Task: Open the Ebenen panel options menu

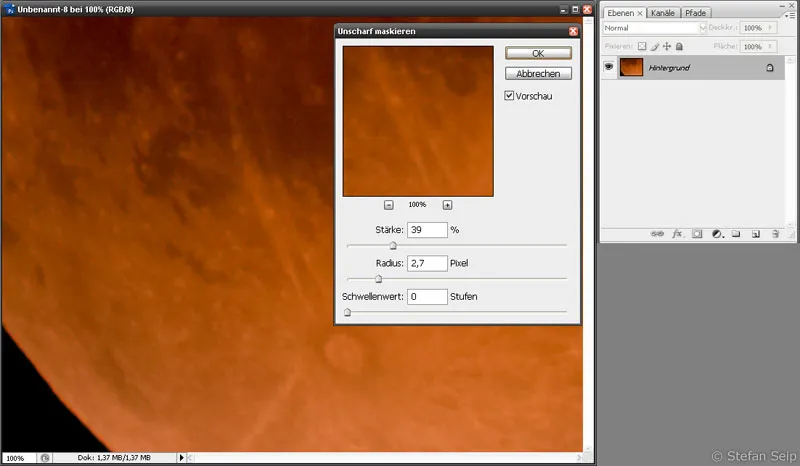Action: (790, 15)
